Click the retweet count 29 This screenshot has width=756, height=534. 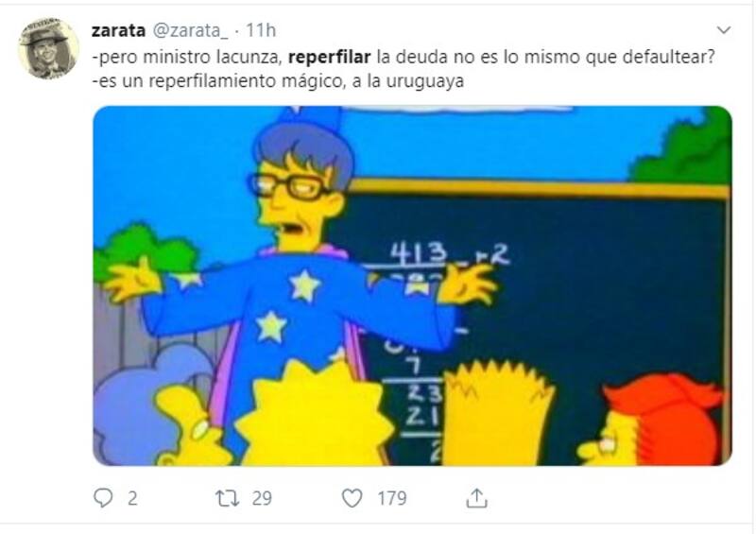point(262,498)
